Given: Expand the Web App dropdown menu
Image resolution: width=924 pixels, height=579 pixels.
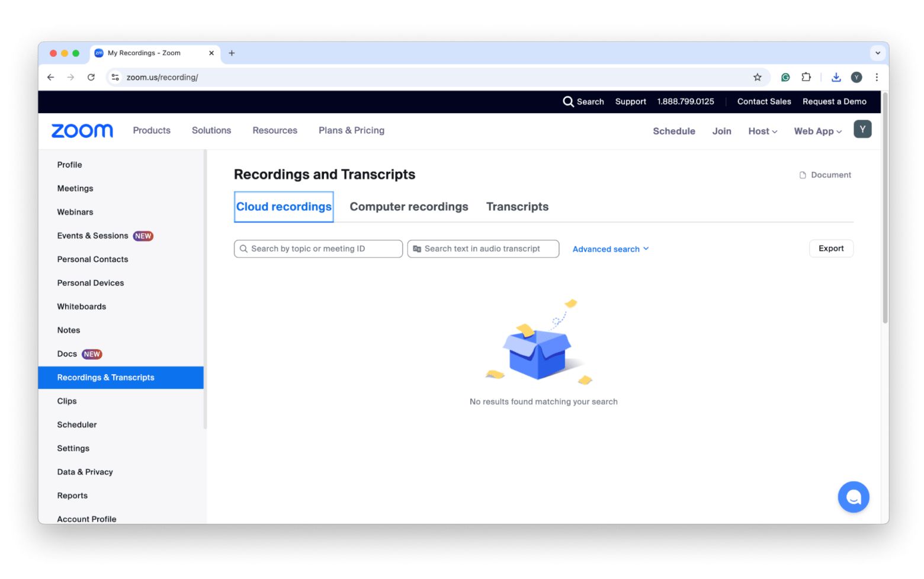Looking at the screenshot, I should (817, 131).
